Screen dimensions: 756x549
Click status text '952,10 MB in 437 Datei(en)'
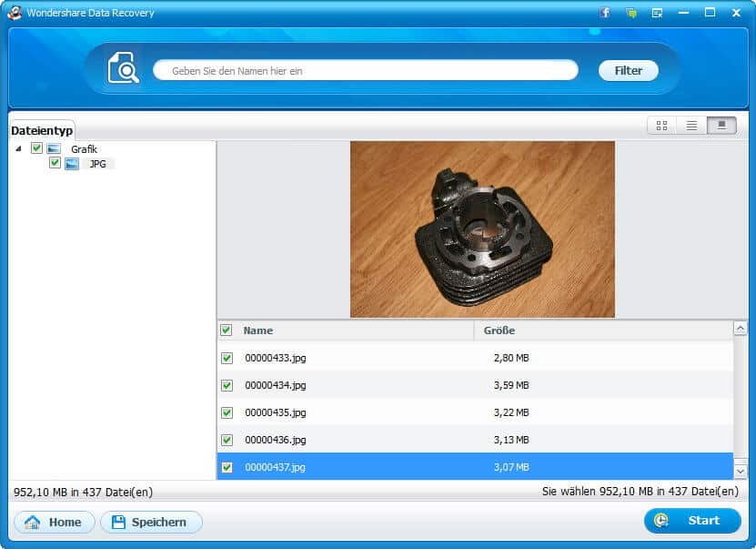83,492
